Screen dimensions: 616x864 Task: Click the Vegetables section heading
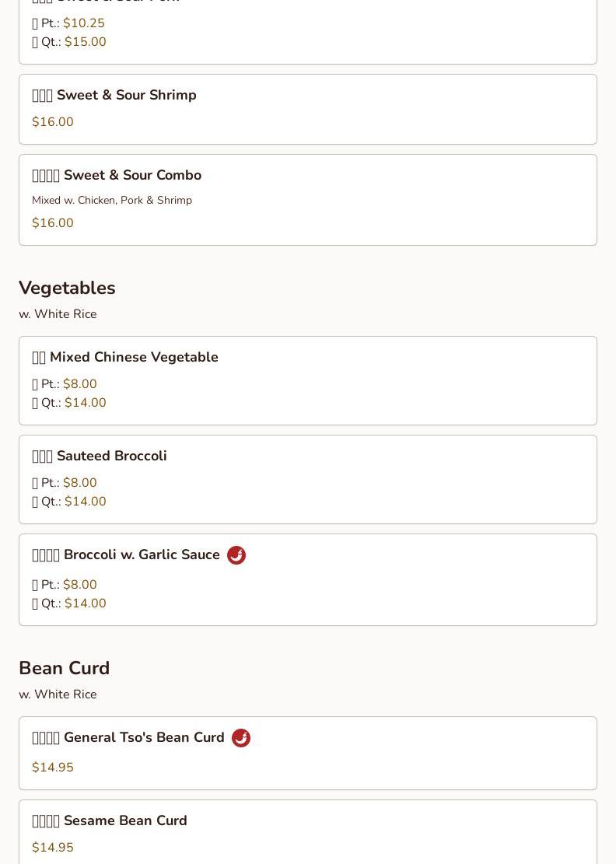(x=67, y=289)
